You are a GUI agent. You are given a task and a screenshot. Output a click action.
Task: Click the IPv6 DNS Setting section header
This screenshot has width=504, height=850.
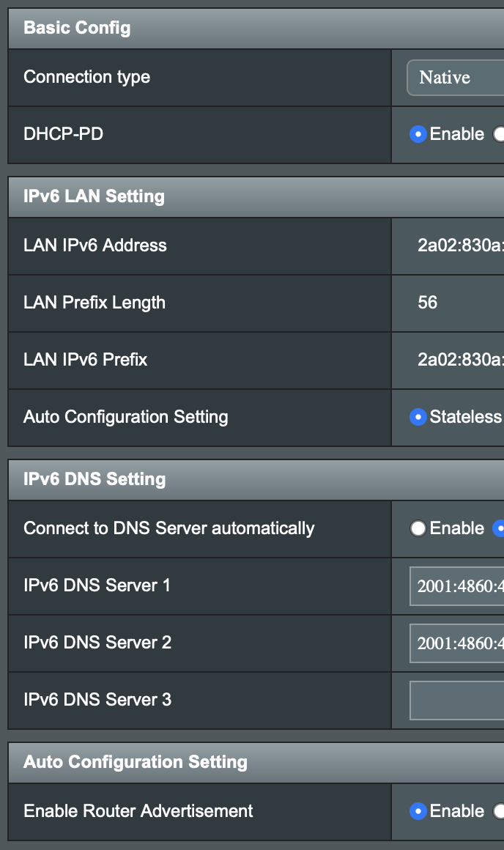coord(94,479)
